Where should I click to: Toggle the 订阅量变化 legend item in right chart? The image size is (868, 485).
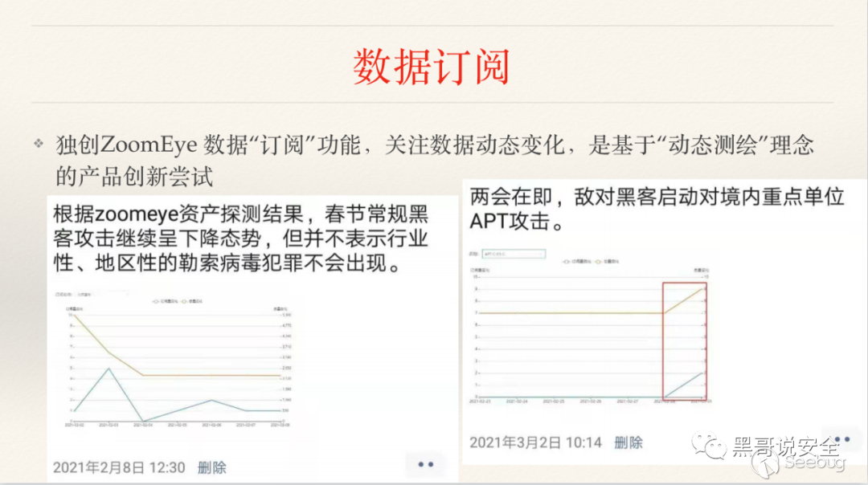tap(577, 262)
